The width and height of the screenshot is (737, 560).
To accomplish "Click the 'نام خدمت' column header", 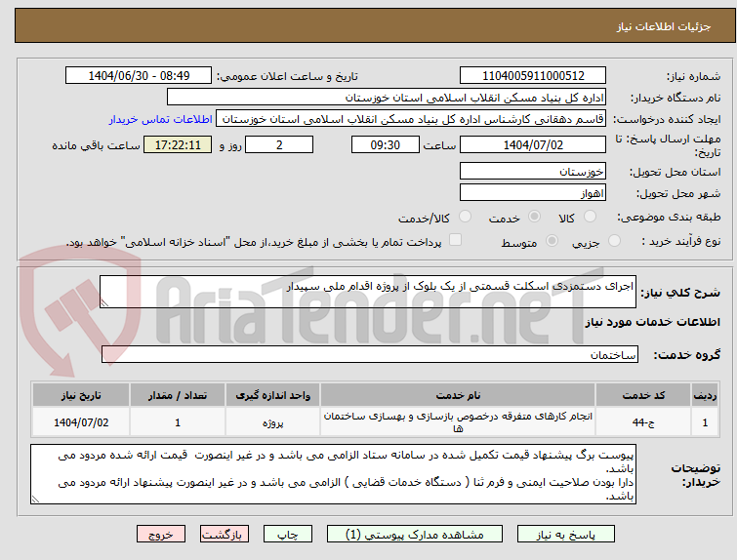I will (x=458, y=395).
